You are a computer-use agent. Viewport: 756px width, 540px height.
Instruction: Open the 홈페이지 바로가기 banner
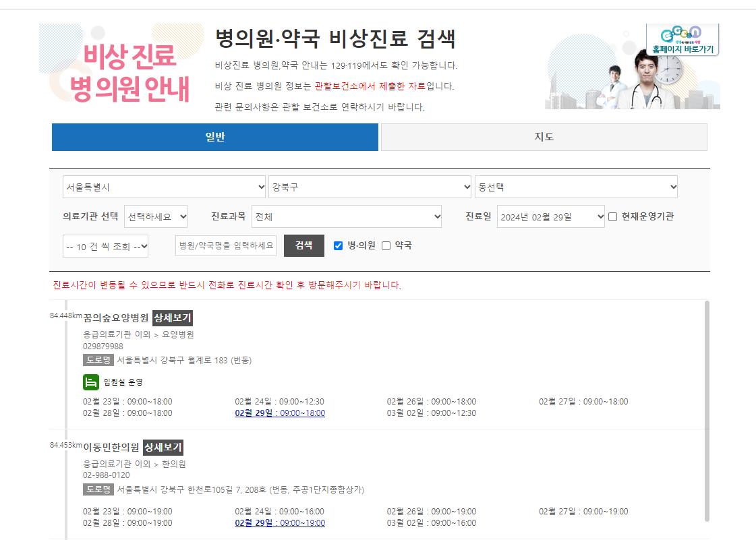(682, 40)
